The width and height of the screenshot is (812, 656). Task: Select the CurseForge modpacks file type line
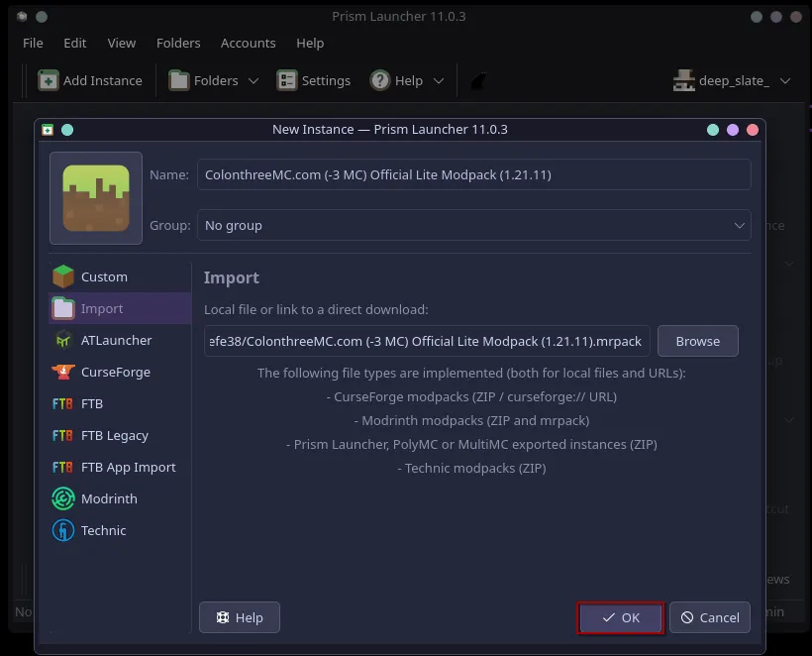tap(471, 397)
